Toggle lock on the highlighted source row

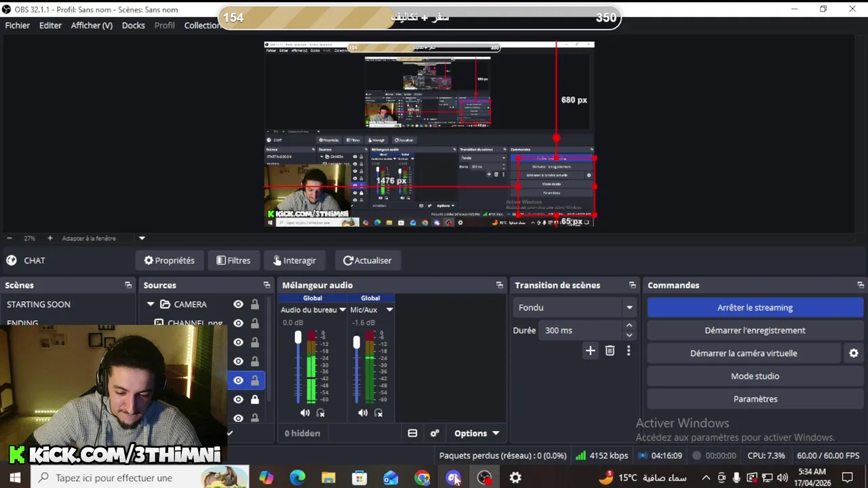255,380
